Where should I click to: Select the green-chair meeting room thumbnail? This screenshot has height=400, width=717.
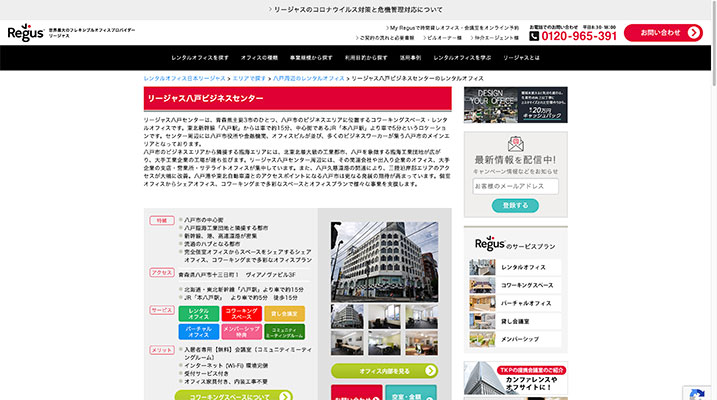[384, 343]
